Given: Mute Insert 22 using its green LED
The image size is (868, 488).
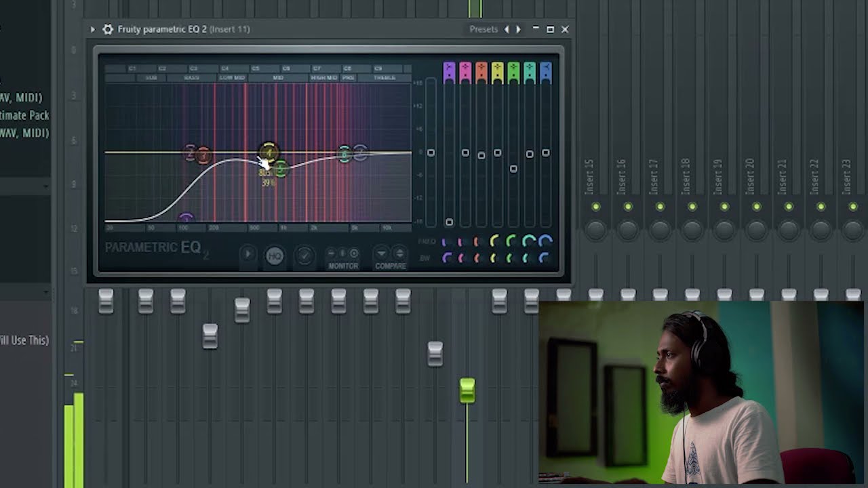Looking at the screenshot, I should coord(821,207).
